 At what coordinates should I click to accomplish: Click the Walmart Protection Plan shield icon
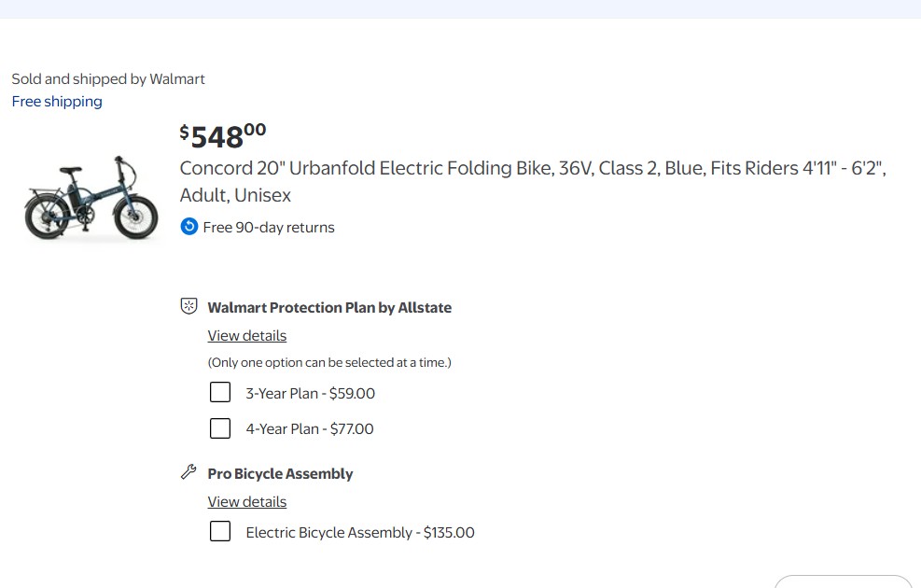tap(188, 306)
